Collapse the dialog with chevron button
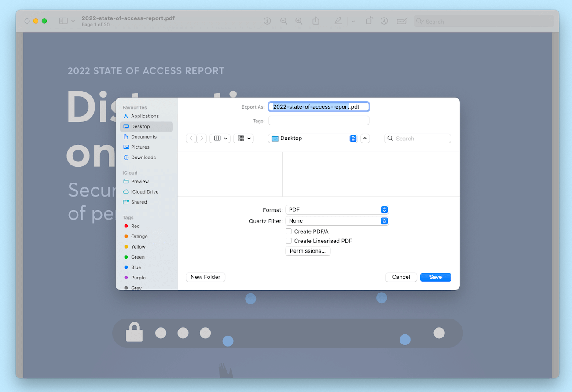 (x=365, y=138)
